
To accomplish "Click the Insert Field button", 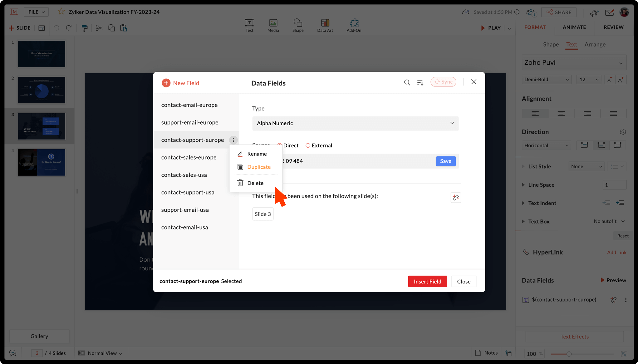I will (x=427, y=281).
